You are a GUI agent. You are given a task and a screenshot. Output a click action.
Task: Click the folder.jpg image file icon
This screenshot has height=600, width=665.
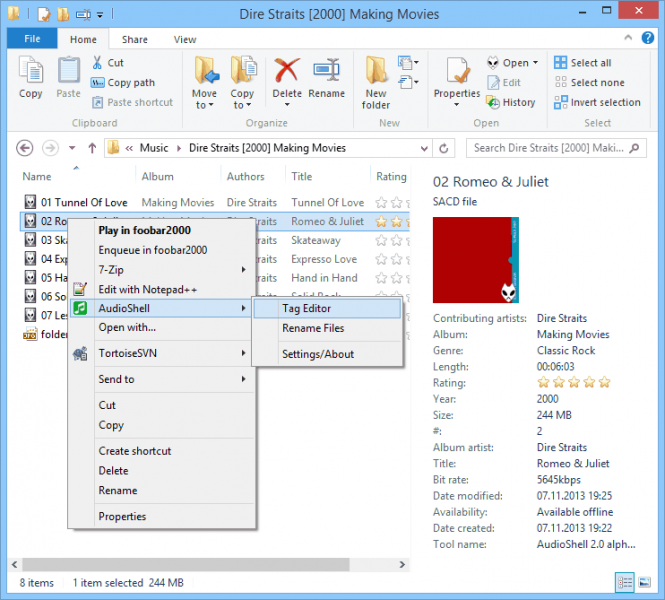coord(30,334)
